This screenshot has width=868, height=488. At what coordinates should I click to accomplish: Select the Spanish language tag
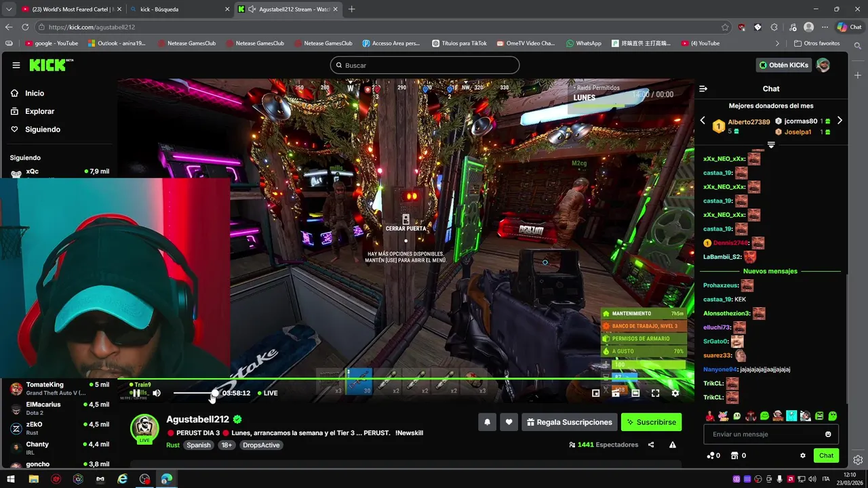coord(199,445)
